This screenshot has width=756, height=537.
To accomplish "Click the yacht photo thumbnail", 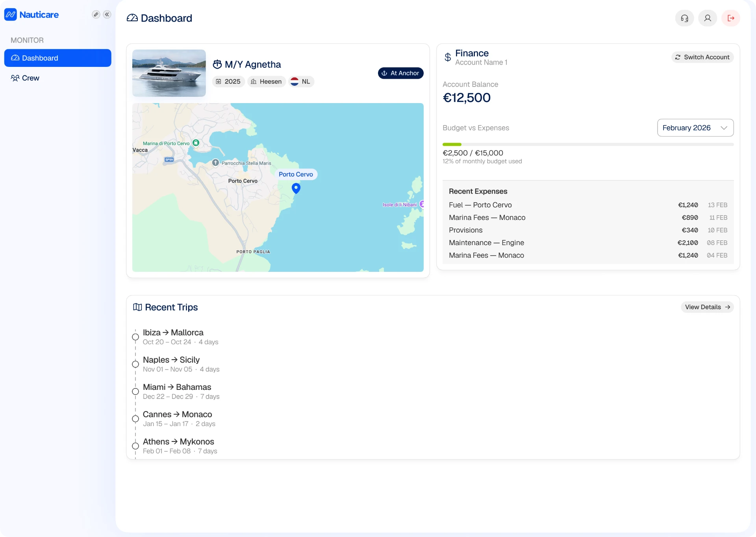I will 169,73.
